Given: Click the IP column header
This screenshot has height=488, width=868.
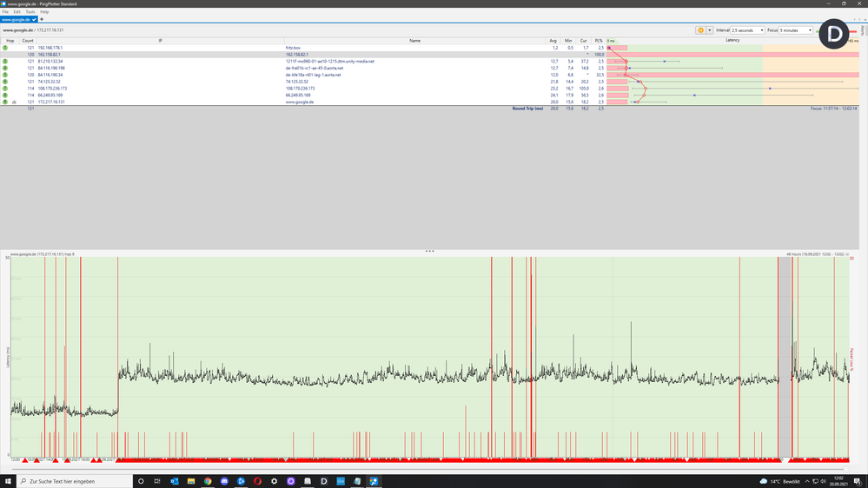Looking at the screenshot, I should [x=160, y=41].
